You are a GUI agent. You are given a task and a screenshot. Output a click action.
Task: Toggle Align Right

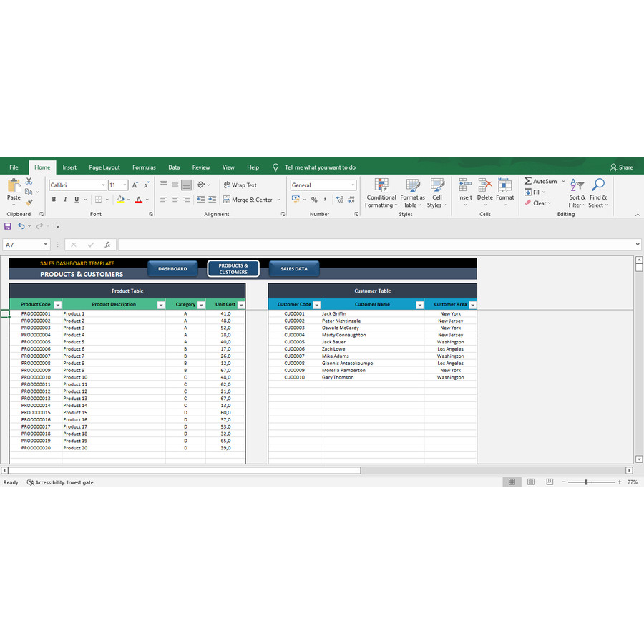pos(187,200)
